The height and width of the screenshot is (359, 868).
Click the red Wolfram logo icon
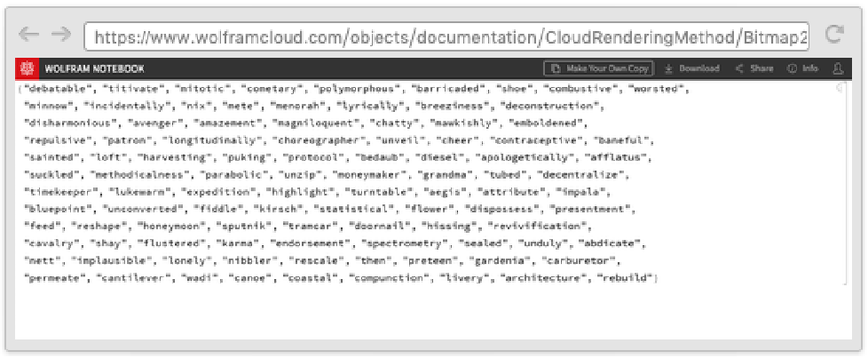(27, 68)
